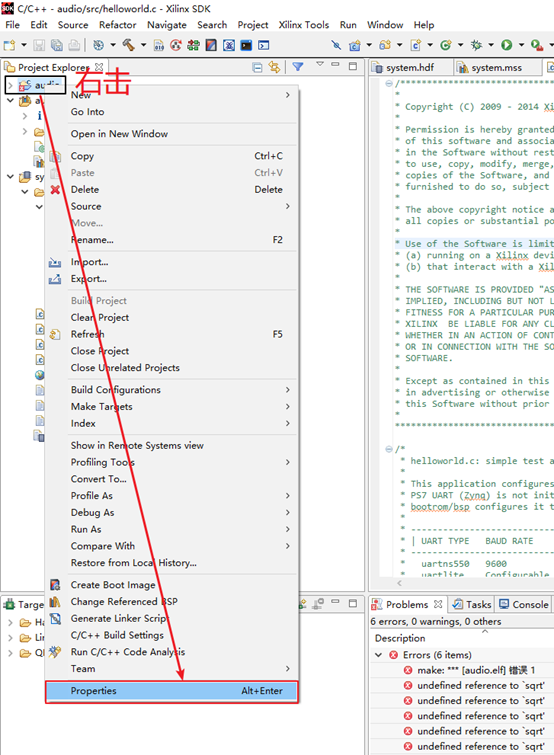Viewport: 554px width, 755px height.
Task: Switch to the Tasks tab
Action: pyautogui.click(x=472, y=604)
